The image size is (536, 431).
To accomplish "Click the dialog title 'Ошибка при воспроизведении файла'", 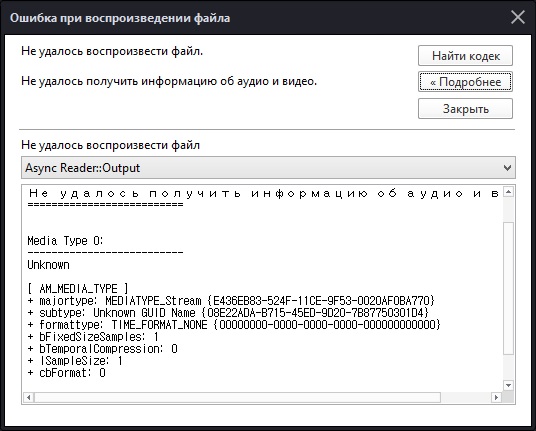I will click(120, 18).
